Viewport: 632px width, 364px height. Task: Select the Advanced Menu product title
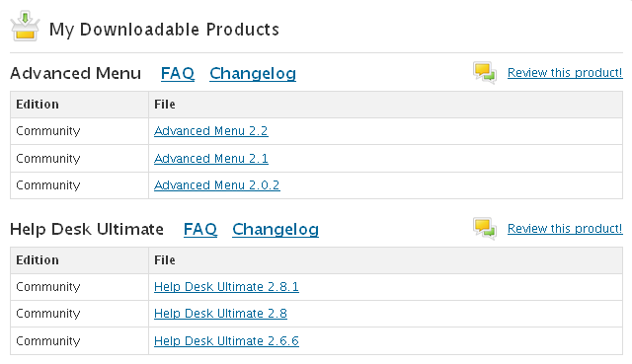(76, 73)
